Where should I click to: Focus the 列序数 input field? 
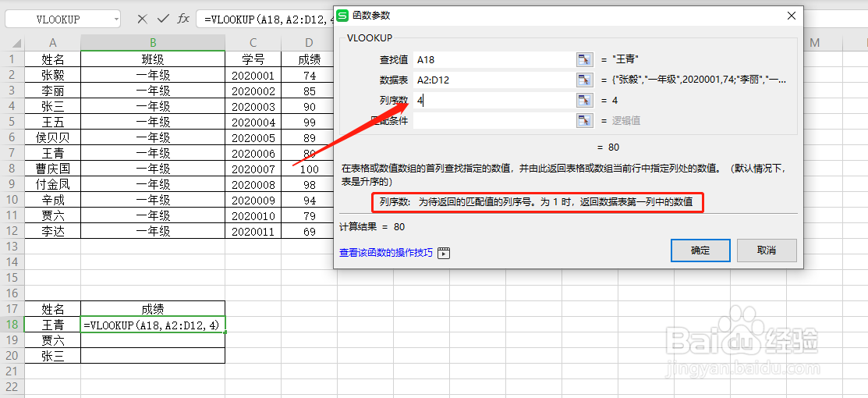[493, 101]
